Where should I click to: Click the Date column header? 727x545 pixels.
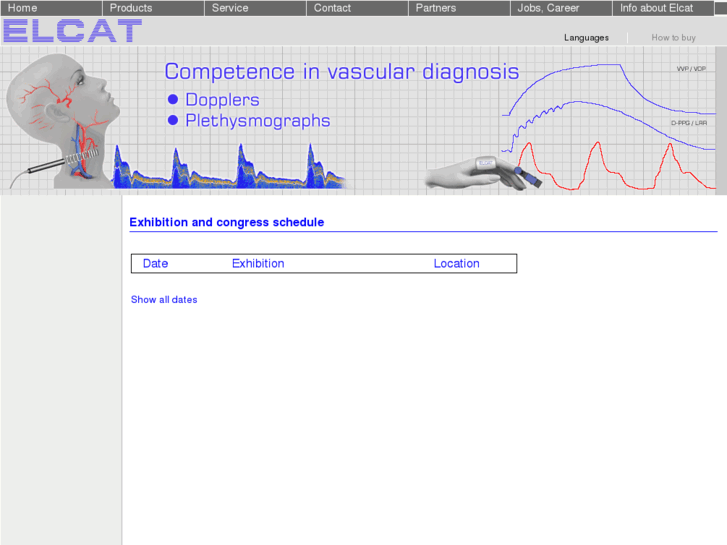155,263
